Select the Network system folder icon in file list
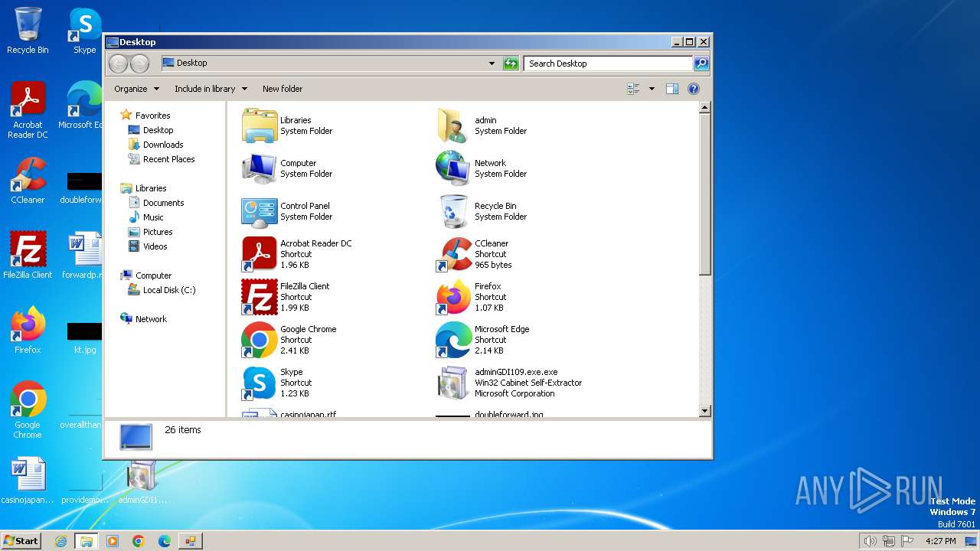Screen dimensions: 980x551 point(453,168)
